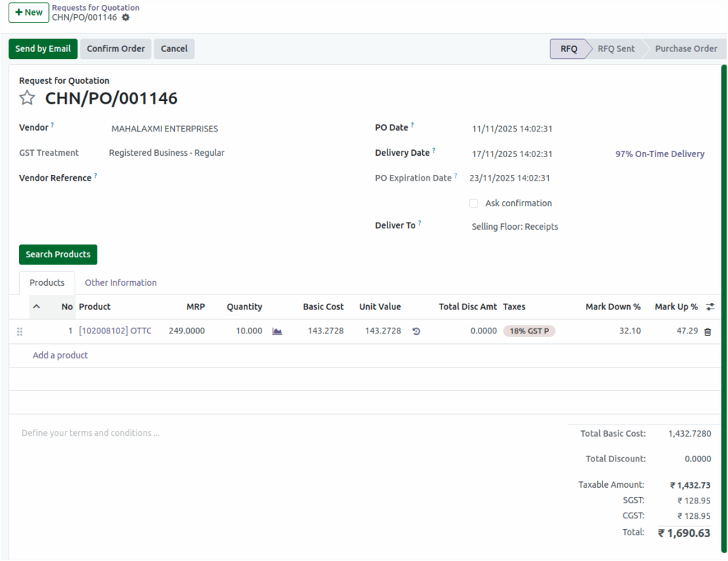Screen dimensions: 728x561
Task: Switch to the Other Information tab
Action: pyautogui.click(x=120, y=282)
